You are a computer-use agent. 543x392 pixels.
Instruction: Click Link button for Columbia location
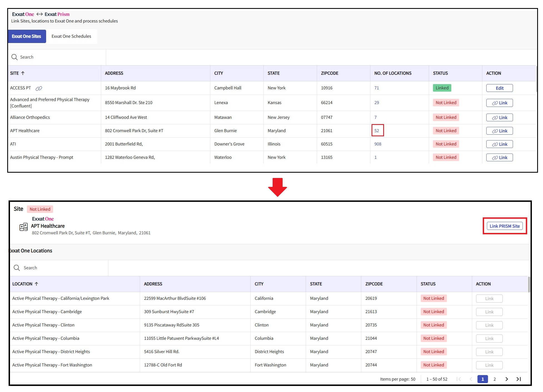[489, 338]
